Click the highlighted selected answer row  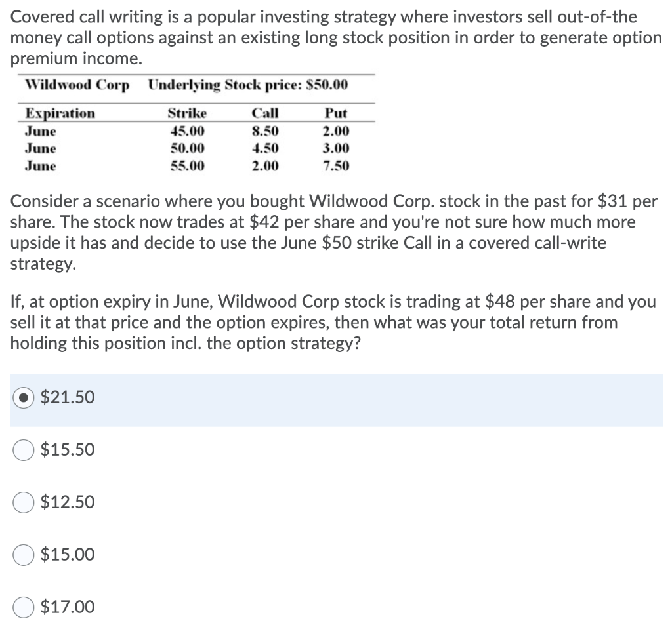[328, 397]
